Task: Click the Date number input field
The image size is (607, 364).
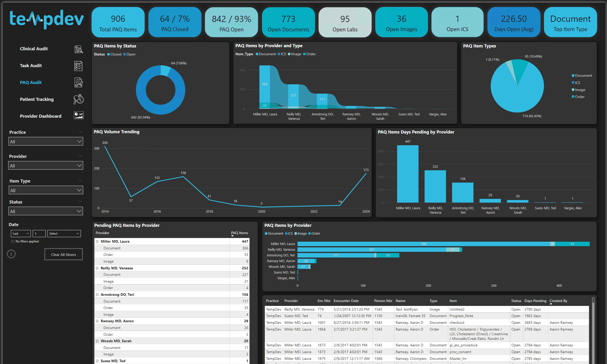Action: 39,234
